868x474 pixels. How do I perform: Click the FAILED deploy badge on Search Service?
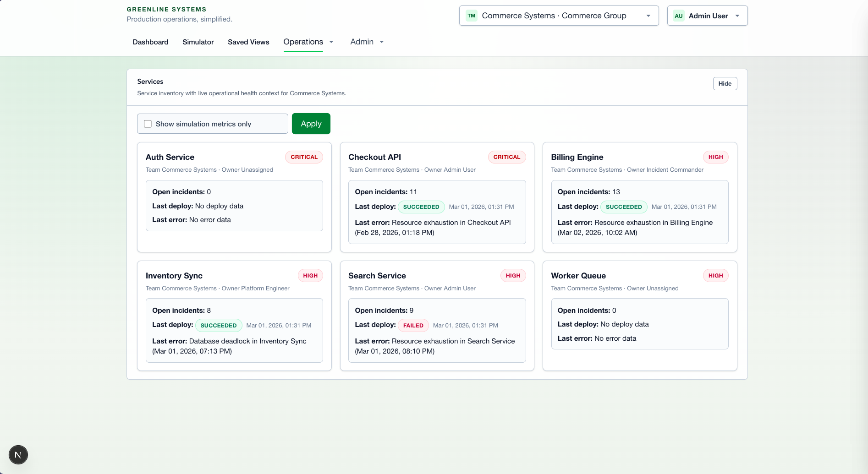pos(413,325)
